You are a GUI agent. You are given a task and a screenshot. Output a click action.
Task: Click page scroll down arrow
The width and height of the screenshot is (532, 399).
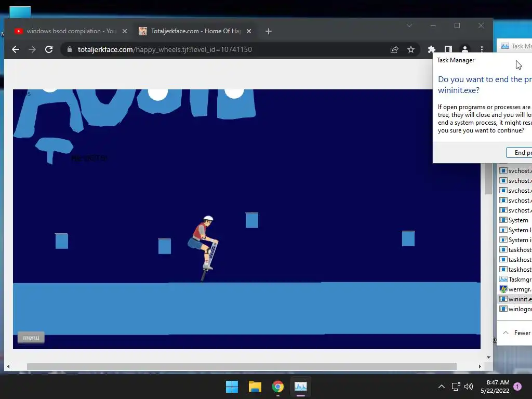tap(488, 357)
